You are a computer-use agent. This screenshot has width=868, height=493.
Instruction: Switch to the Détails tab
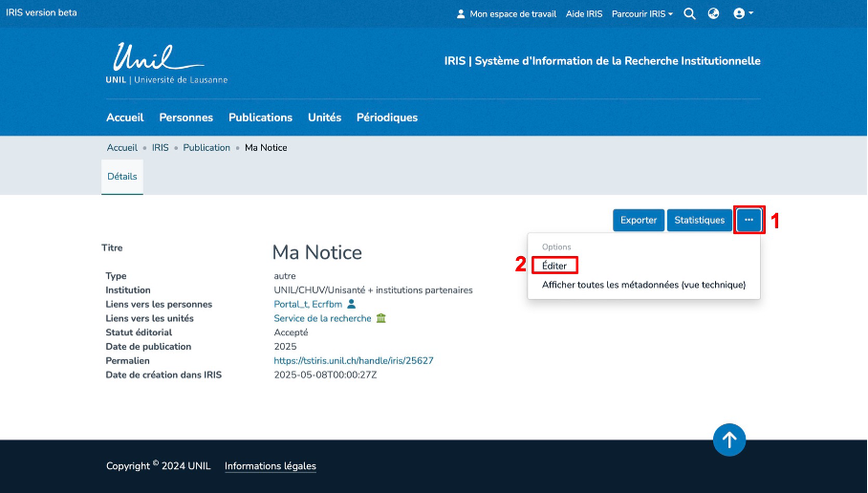click(122, 177)
